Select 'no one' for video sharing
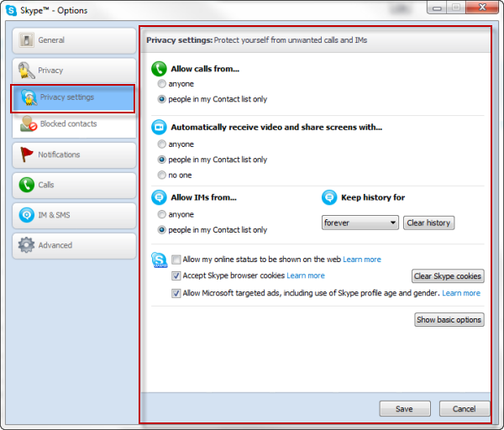The width and height of the screenshot is (504, 430). coord(162,175)
